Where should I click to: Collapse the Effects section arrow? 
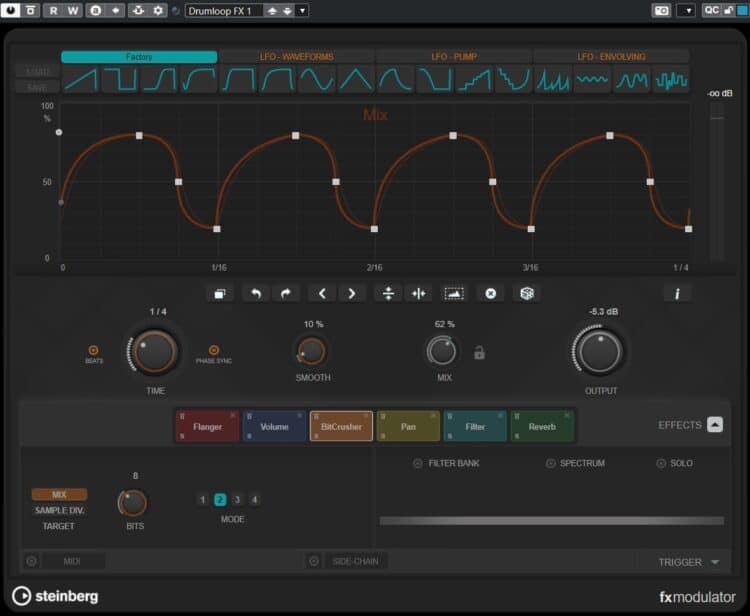[715, 425]
